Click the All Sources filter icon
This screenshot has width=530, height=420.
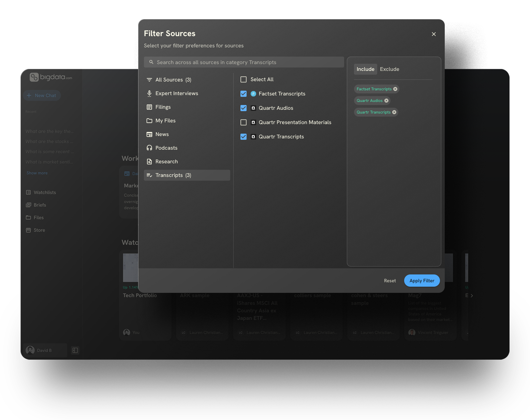pyautogui.click(x=149, y=80)
